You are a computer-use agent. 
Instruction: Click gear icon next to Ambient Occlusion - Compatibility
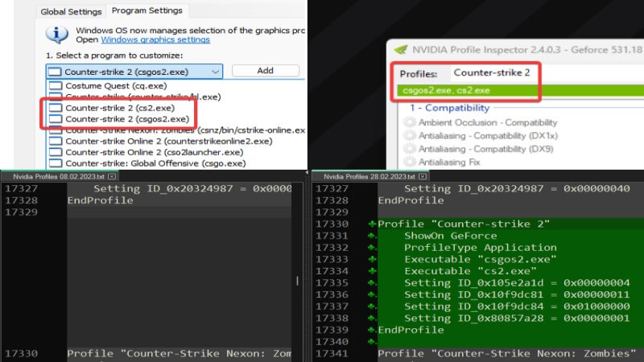(408, 122)
